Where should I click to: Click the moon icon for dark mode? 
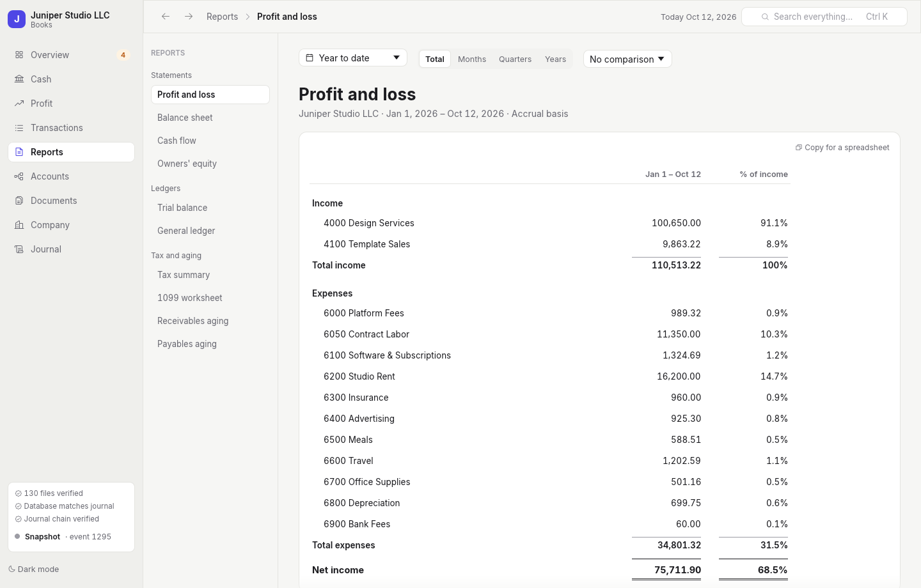(12, 569)
